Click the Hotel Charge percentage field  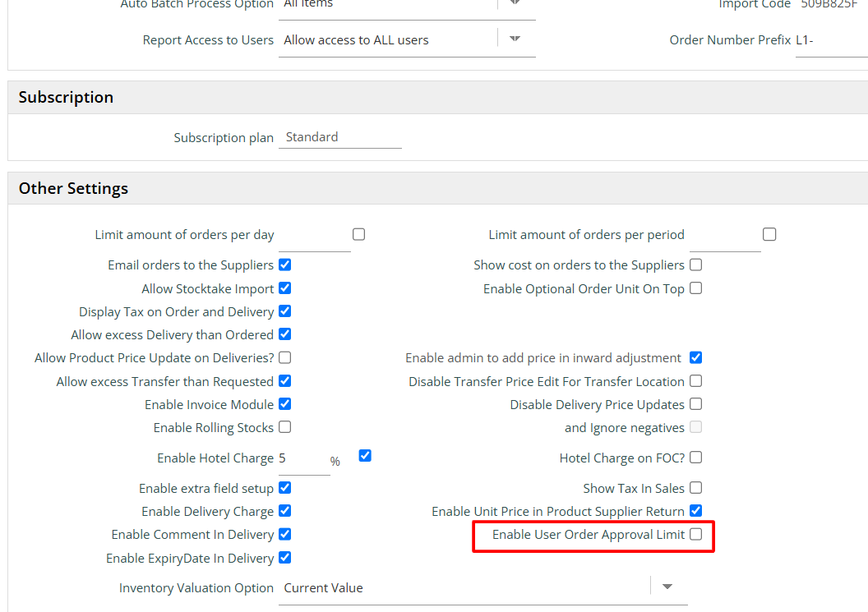302,458
